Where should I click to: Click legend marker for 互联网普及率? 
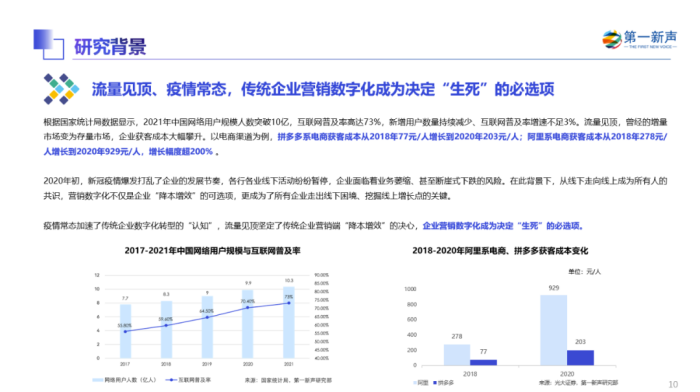[x=171, y=380]
